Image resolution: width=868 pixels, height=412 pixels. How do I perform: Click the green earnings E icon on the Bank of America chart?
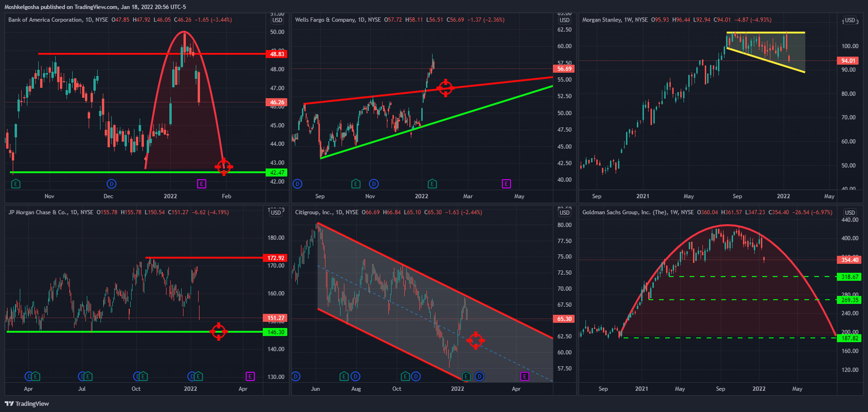tap(16, 184)
